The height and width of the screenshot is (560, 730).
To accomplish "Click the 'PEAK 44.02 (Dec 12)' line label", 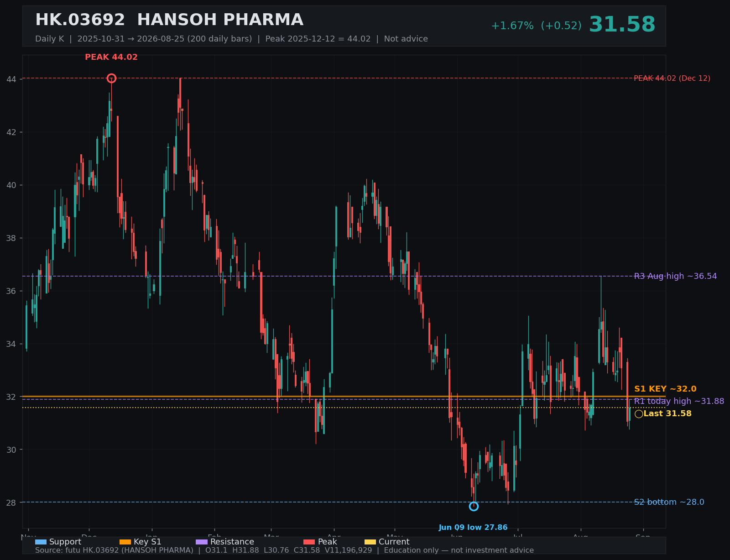I will coord(672,79).
